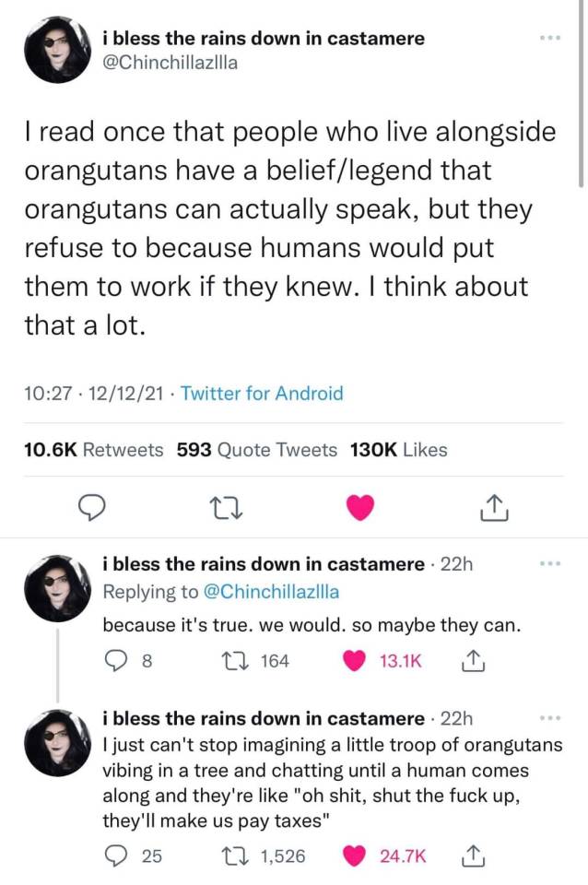View the 593 Quote Tweets

click(255, 450)
